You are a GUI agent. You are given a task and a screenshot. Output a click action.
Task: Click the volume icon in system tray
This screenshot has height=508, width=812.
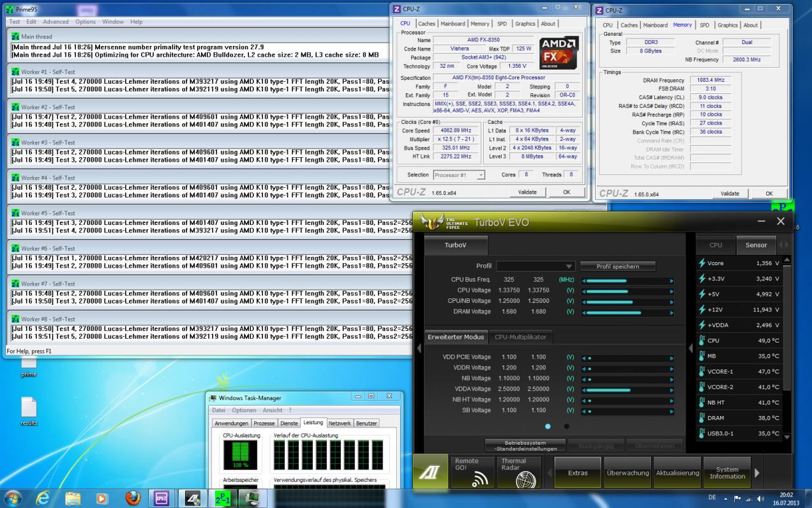[x=760, y=497]
